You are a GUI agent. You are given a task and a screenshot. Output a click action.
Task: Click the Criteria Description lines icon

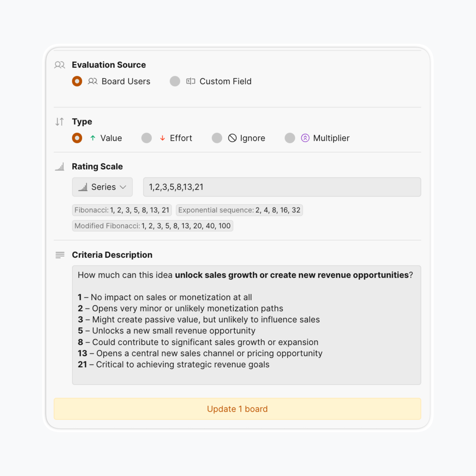(60, 255)
